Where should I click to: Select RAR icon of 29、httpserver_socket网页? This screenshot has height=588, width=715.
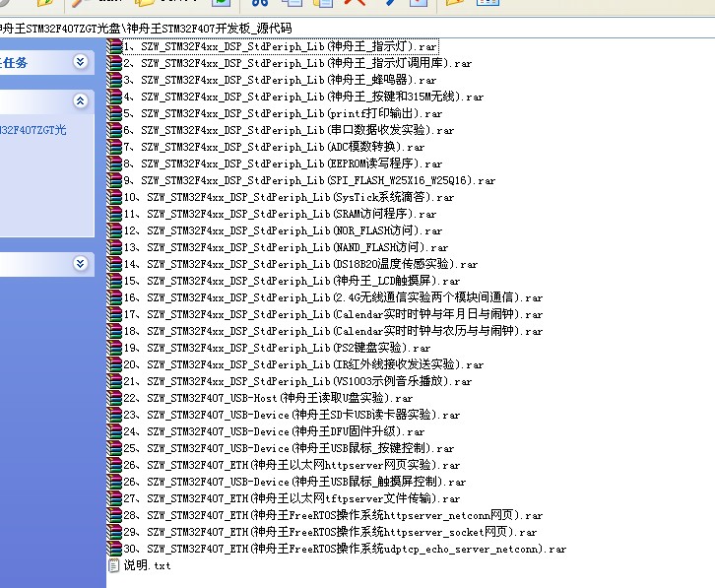pyautogui.click(x=114, y=532)
